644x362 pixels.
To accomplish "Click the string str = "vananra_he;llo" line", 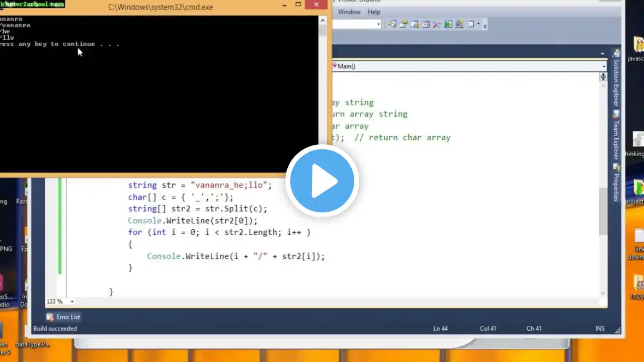I will [200, 185].
